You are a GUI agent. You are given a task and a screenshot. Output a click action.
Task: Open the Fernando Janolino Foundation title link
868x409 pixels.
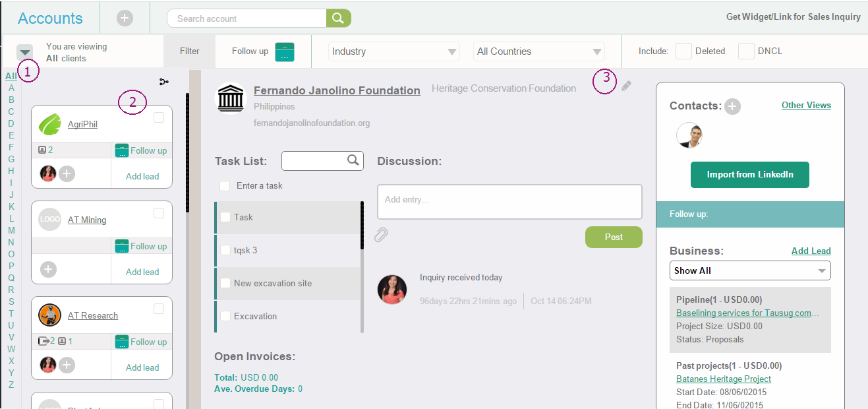(337, 90)
